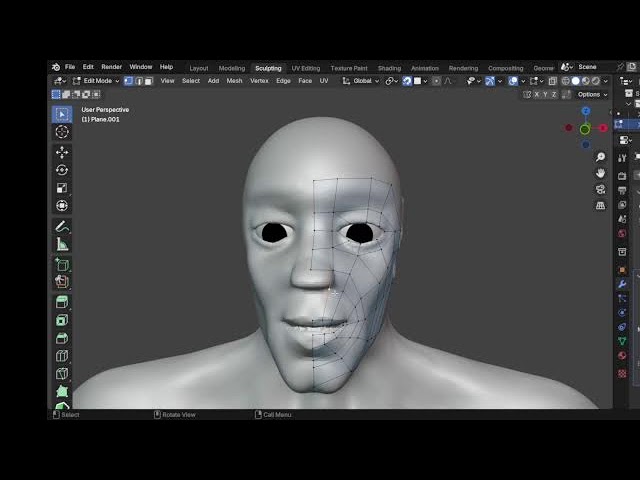This screenshot has width=640, height=480.
Task: Switch to the UV Editing workspace tab
Action: 306,68
